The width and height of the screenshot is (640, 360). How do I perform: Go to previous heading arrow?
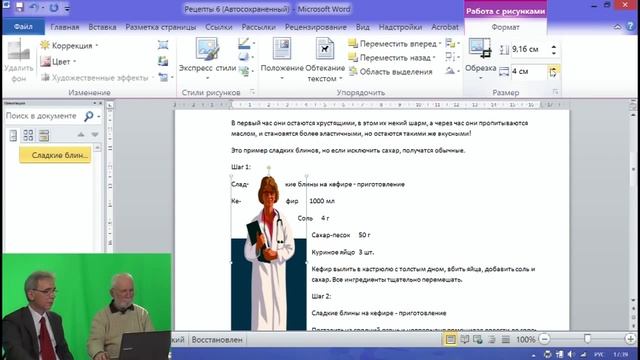(81, 135)
